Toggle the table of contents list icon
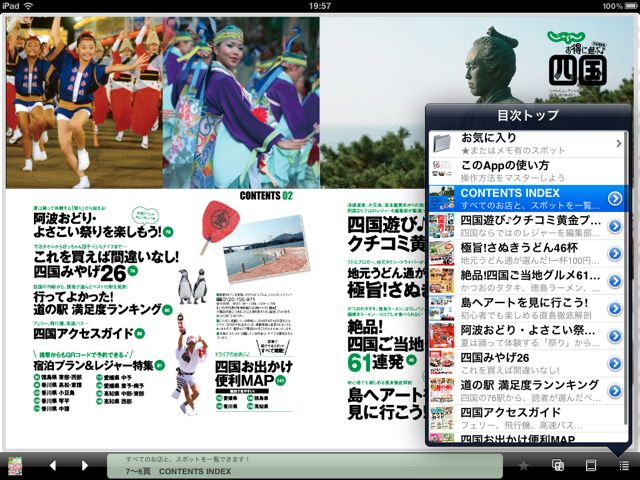The width and height of the screenshot is (640, 480). tap(623, 465)
